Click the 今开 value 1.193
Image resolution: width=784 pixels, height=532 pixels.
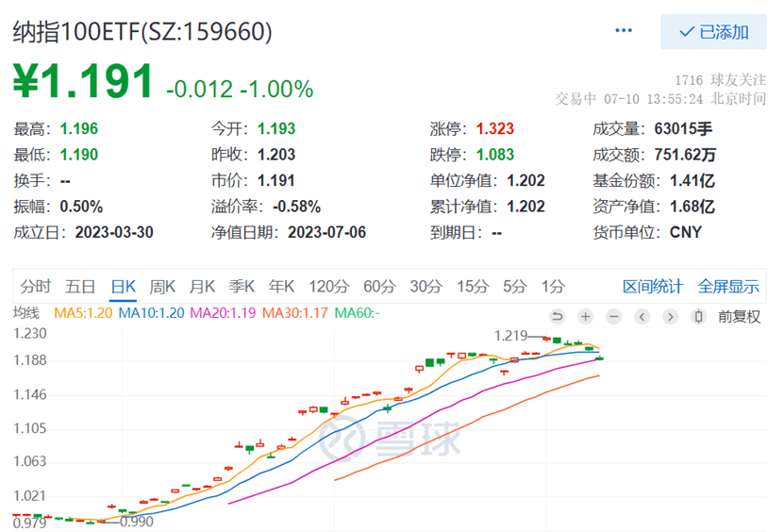pos(276,129)
